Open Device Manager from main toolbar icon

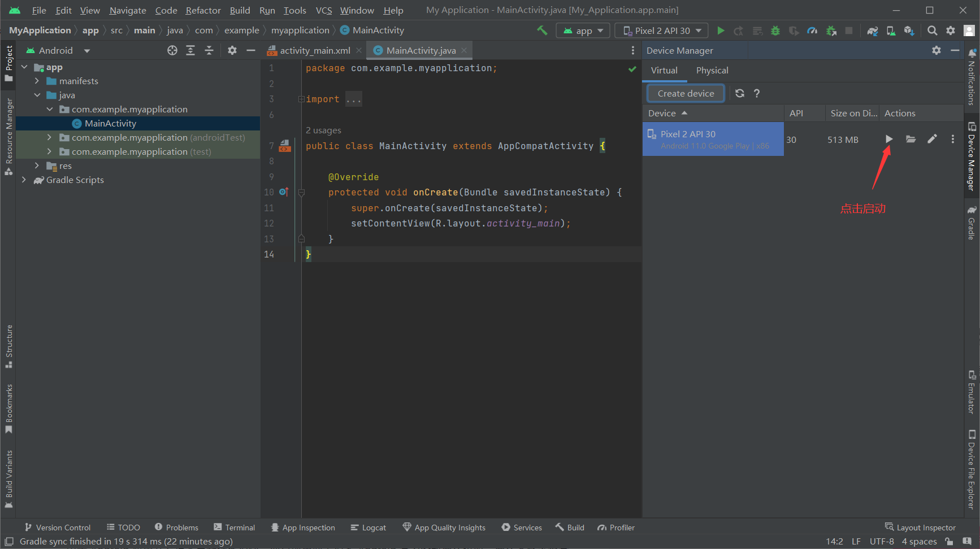point(891,30)
